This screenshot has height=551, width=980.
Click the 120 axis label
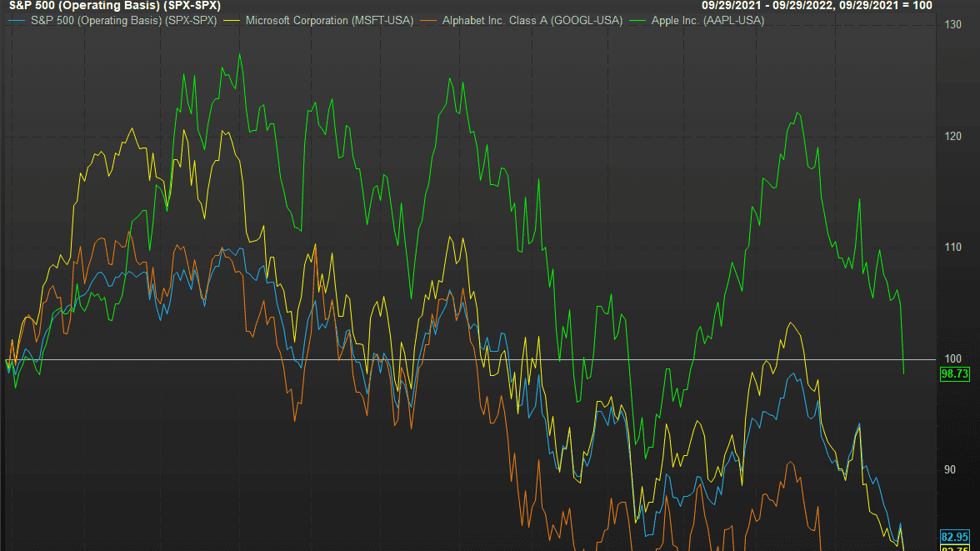tap(953, 137)
